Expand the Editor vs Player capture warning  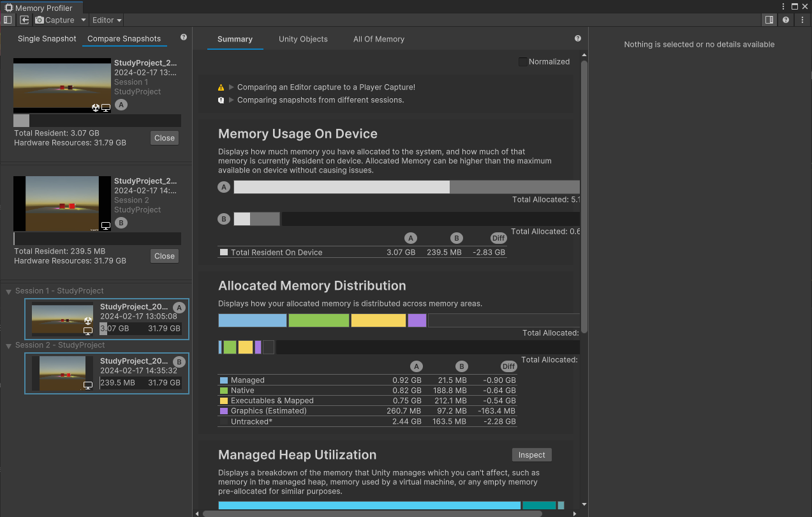[x=232, y=87]
